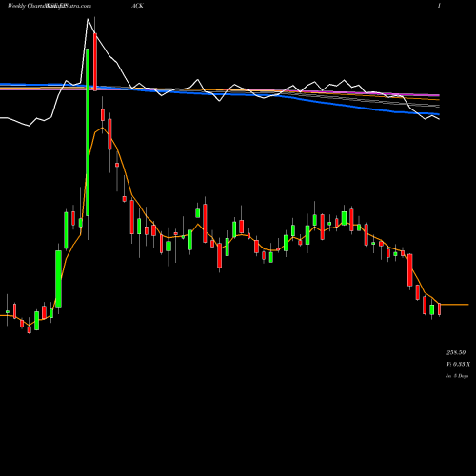This screenshot has height=476, width=476.
Task: Click the "in 5 Days" label
Action: 457,376
